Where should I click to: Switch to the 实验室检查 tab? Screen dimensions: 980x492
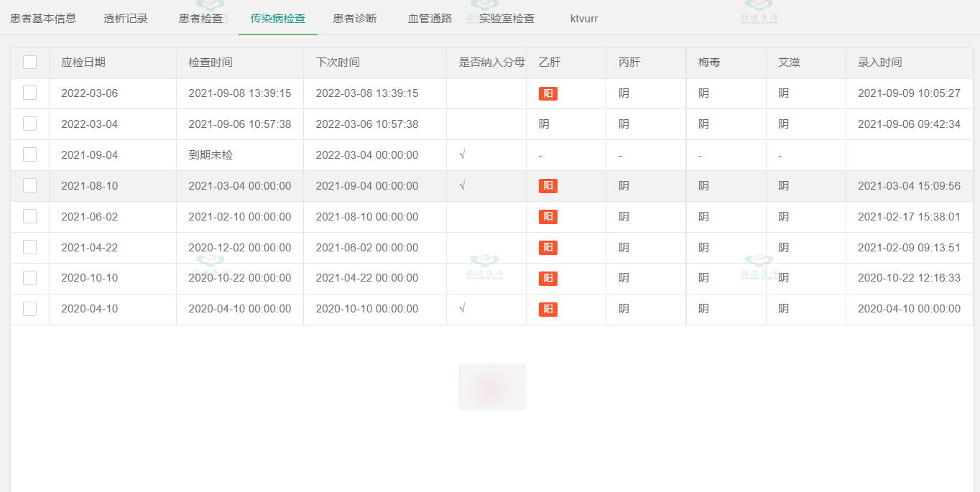coord(507,19)
